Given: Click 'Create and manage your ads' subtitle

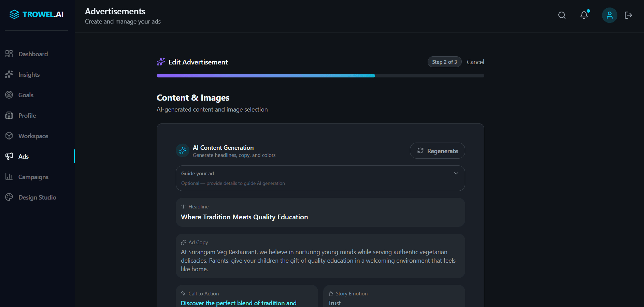Looking at the screenshot, I should 123,21.
